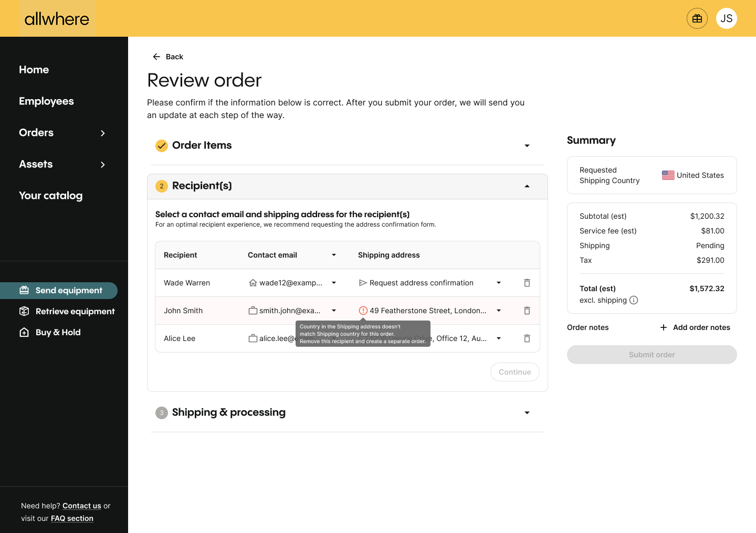Click the Recipient column header

[181, 255]
